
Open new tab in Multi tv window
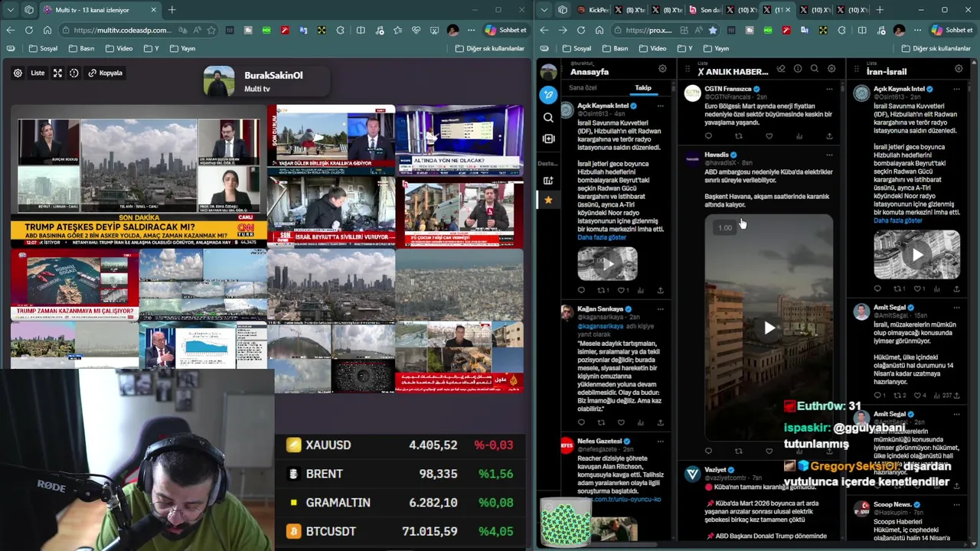click(171, 10)
